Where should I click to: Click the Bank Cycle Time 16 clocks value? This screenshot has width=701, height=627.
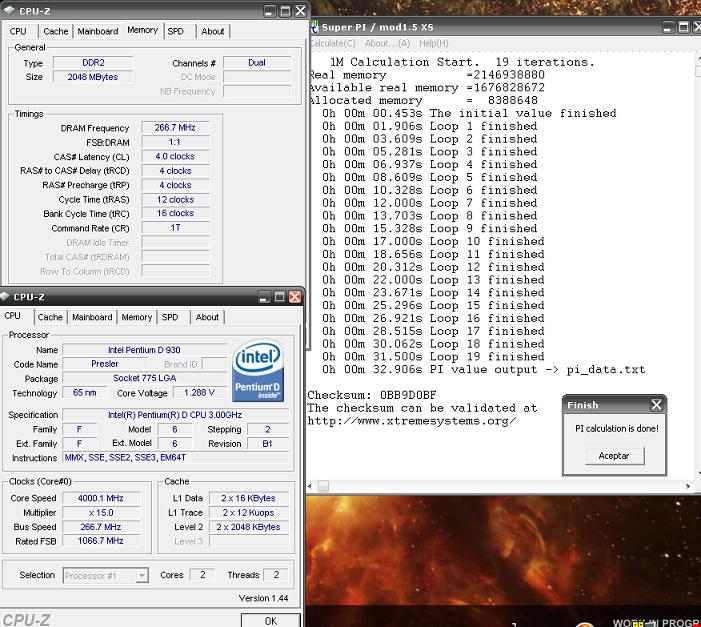175,213
